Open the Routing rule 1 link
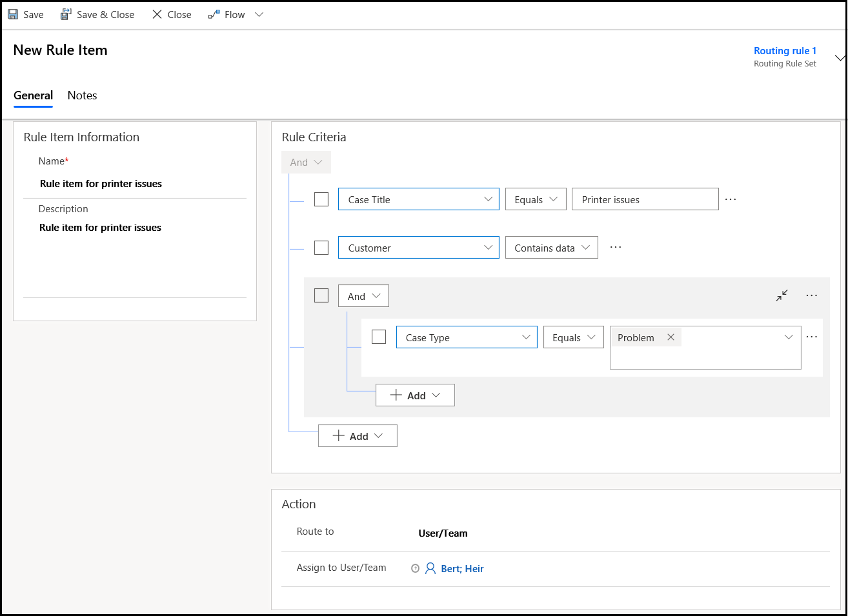The image size is (848, 616). click(x=785, y=50)
